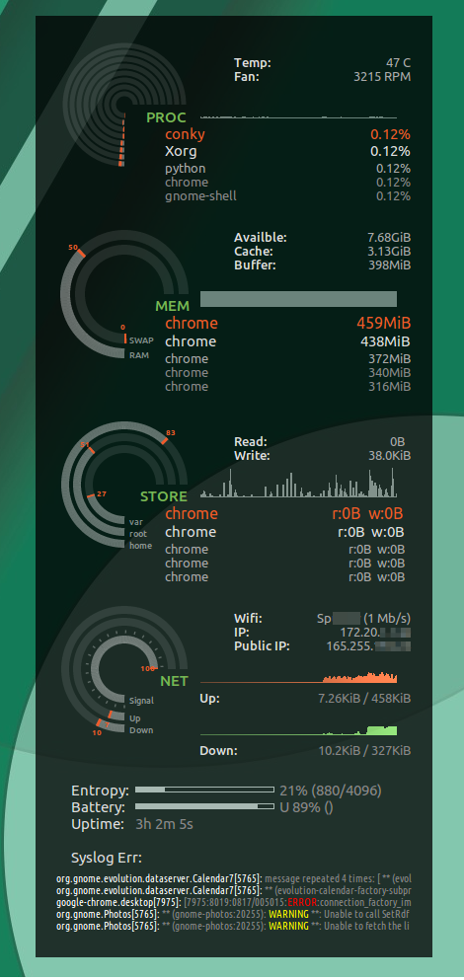
Task: Click the 50 marker on RAM ring
Action: [72, 248]
